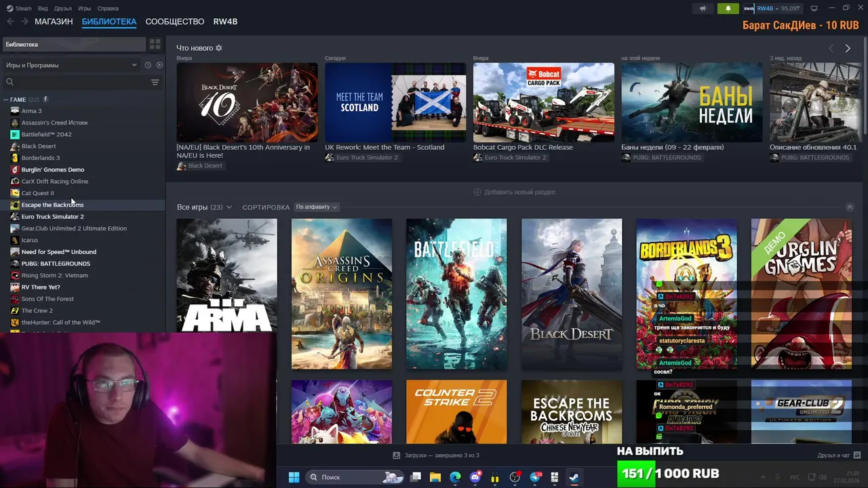Show next What's New items
Viewport: 868px width, 488px height.
click(x=848, y=48)
